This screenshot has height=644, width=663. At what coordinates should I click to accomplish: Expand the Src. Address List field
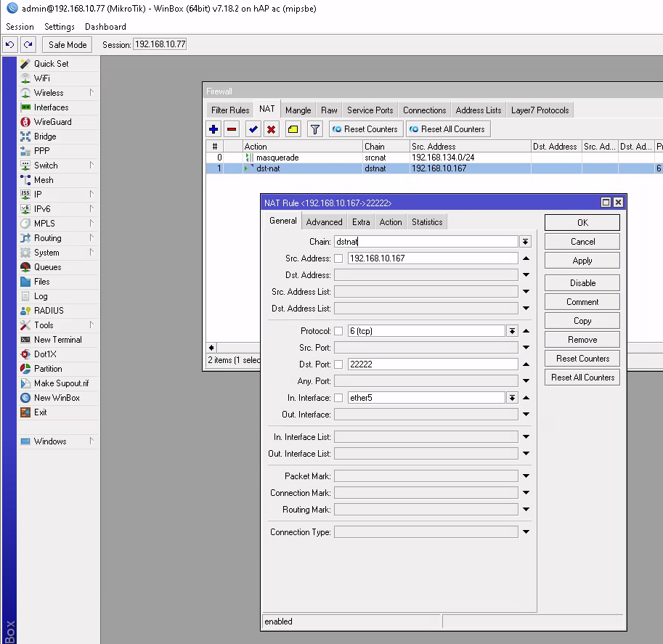(x=526, y=292)
